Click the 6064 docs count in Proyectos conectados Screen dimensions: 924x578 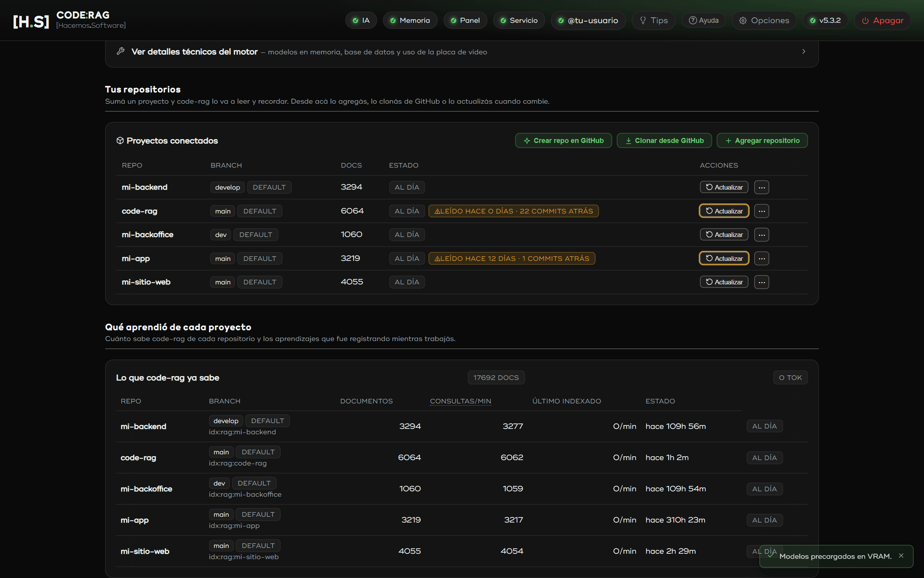(352, 211)
